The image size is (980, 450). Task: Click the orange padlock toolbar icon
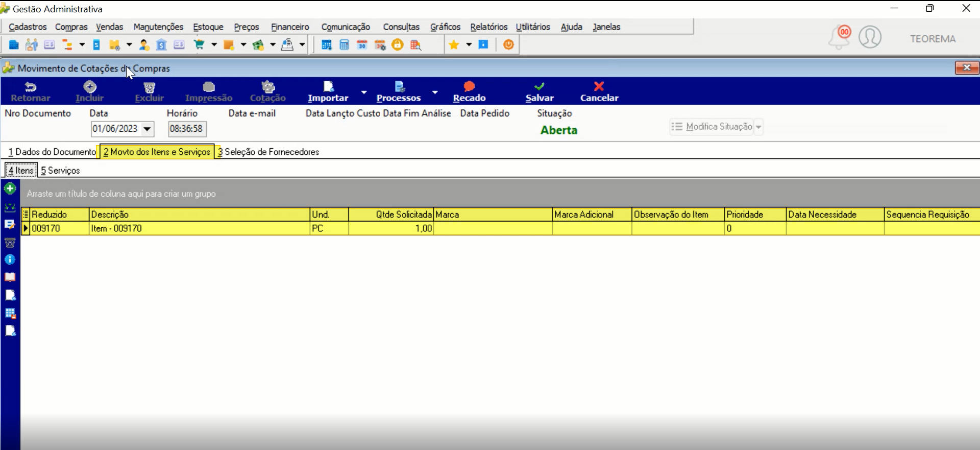point(398,45)
